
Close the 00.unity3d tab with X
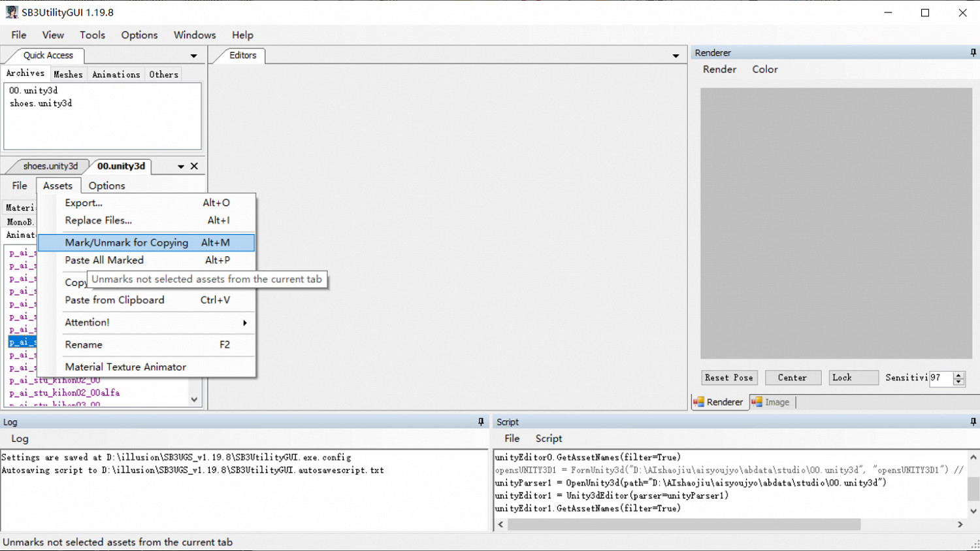[x=194, y=166]
